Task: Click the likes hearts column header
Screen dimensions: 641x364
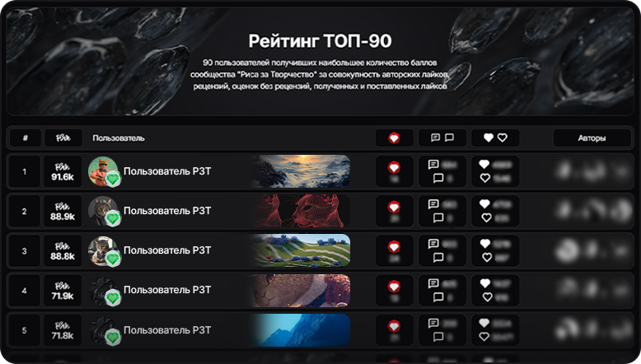Action: pyautogui.click(x=495, y=138)
